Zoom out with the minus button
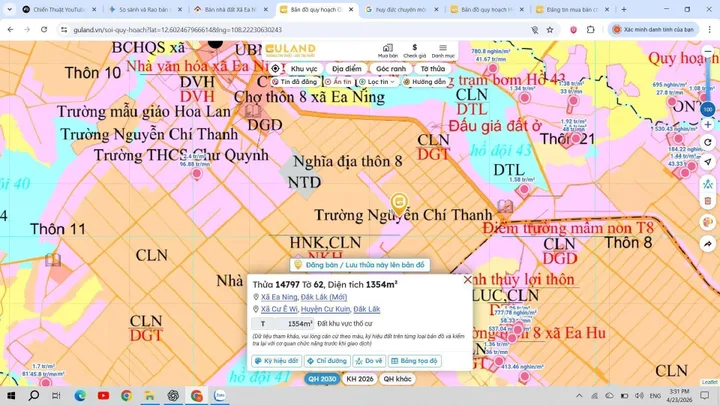 [x=708, y=51]
